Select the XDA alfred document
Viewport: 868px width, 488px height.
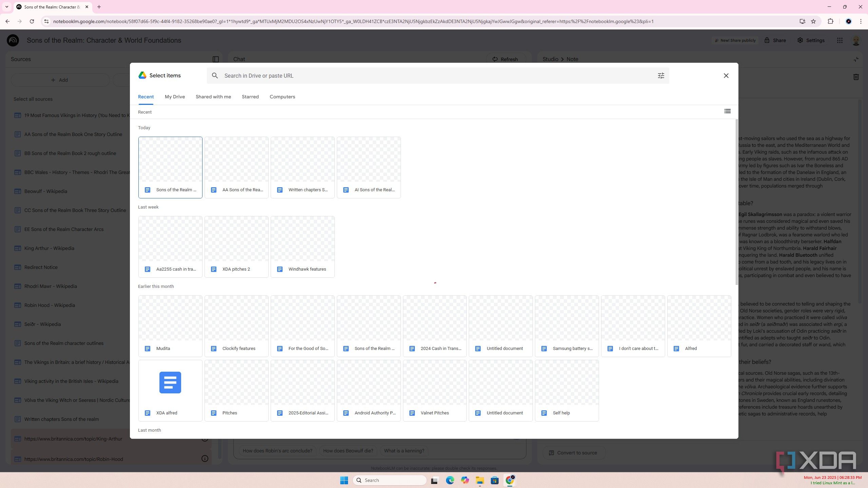point(170,391)
